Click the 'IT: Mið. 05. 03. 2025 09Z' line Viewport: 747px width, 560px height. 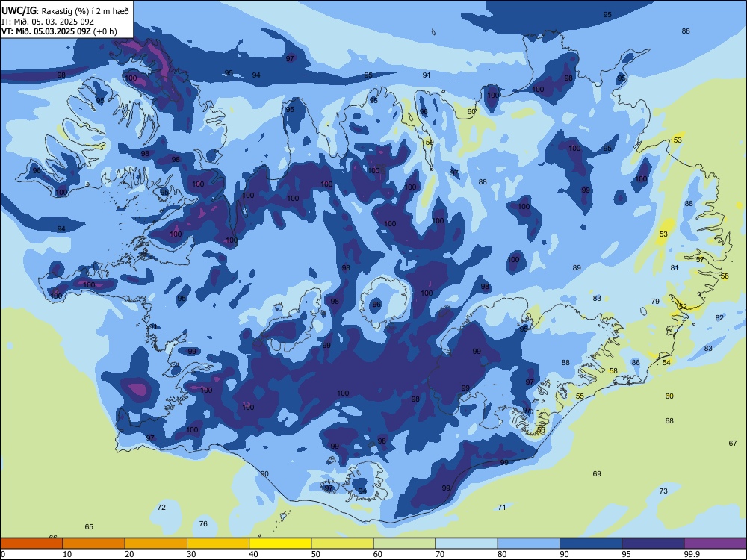(x=48, y=22)
